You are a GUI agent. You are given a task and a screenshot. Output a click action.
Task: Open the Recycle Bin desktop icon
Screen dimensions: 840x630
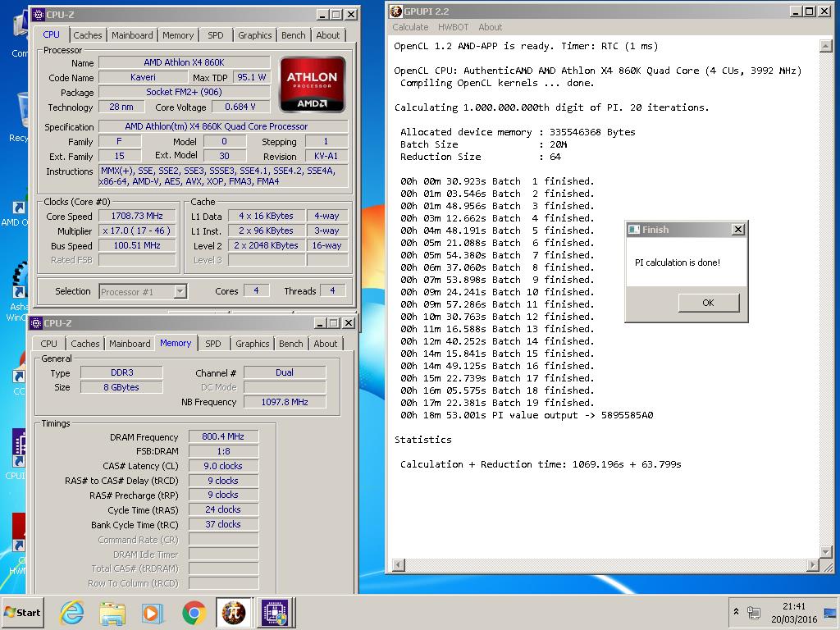(20, 116)
